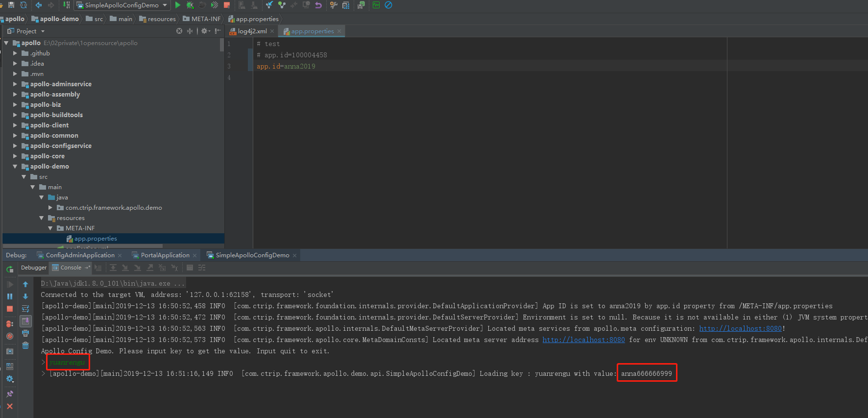
Task: Open the SimpleApolloConfigDemo run configuration dropdown
Action: tap(122, 5)
